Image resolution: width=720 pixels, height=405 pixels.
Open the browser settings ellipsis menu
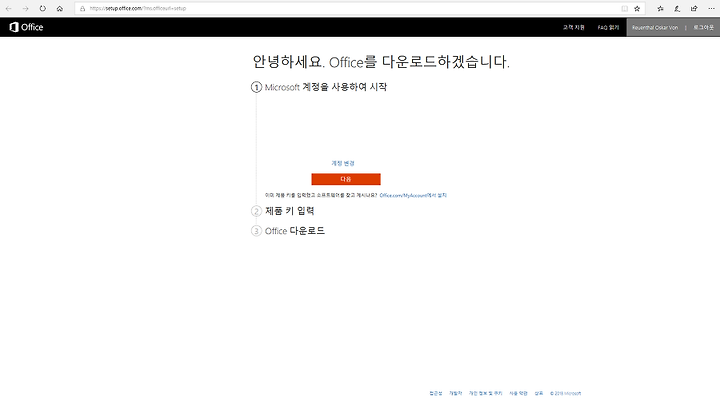(x=711, y=9)
